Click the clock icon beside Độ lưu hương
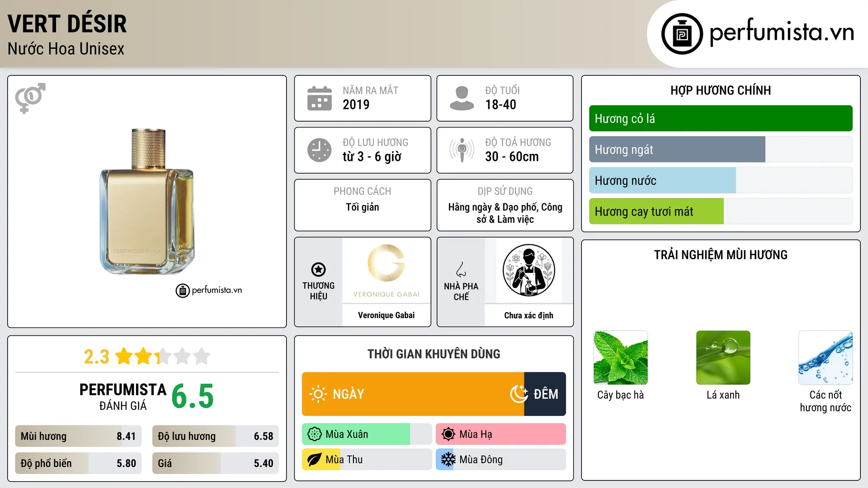 pyautogui.click(x=320, y=150)
